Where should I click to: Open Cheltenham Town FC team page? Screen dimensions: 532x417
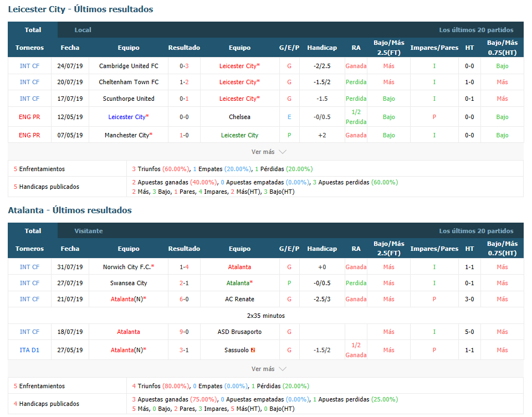(x=129, y=82)
